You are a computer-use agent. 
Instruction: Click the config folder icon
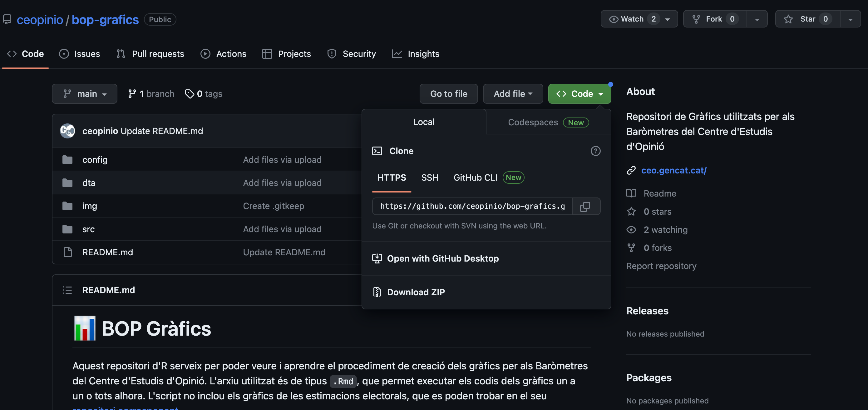point(67,160)
